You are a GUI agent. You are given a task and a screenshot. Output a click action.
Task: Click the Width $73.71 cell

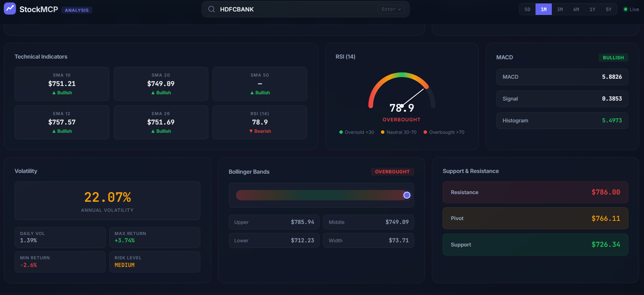click(x=368, y=241)
